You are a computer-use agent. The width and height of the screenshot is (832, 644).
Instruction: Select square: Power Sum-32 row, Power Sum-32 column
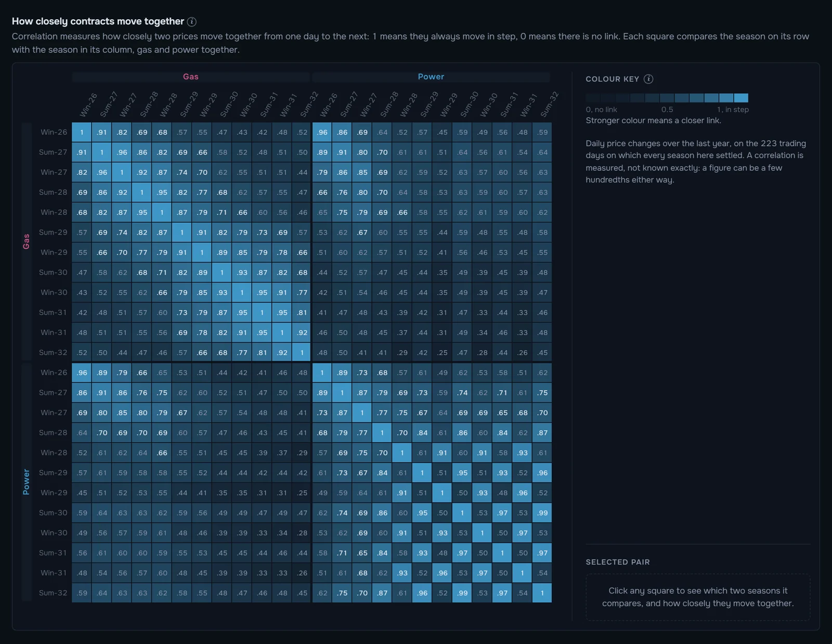click(x=542, y=593)
